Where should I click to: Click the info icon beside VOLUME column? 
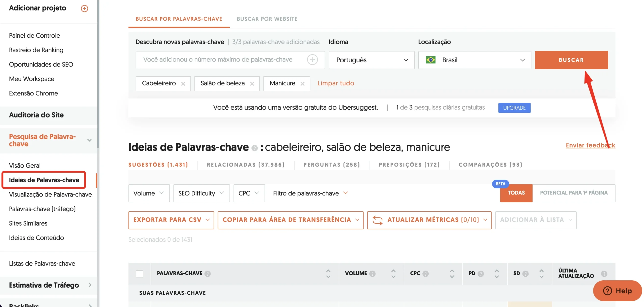pos(372,274)
